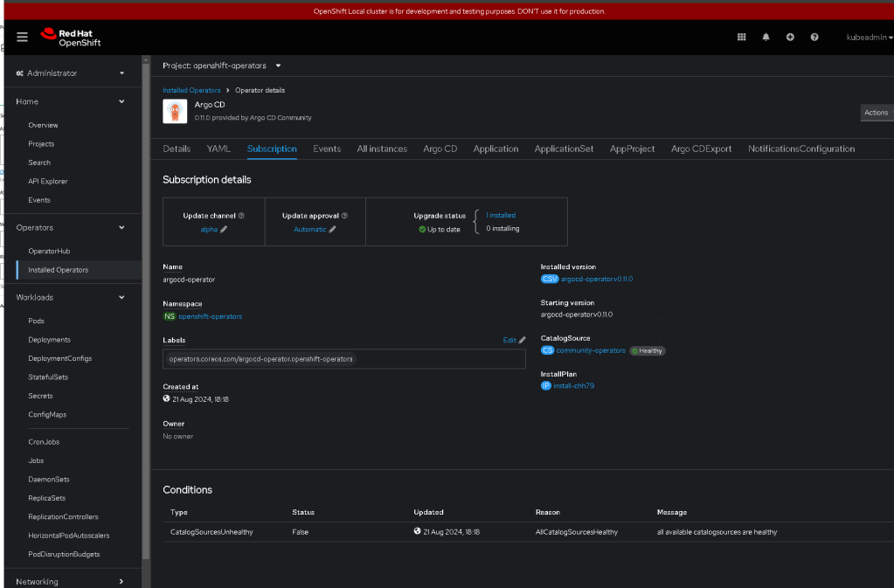Click the Red Hat OpenShift logo

71,38
